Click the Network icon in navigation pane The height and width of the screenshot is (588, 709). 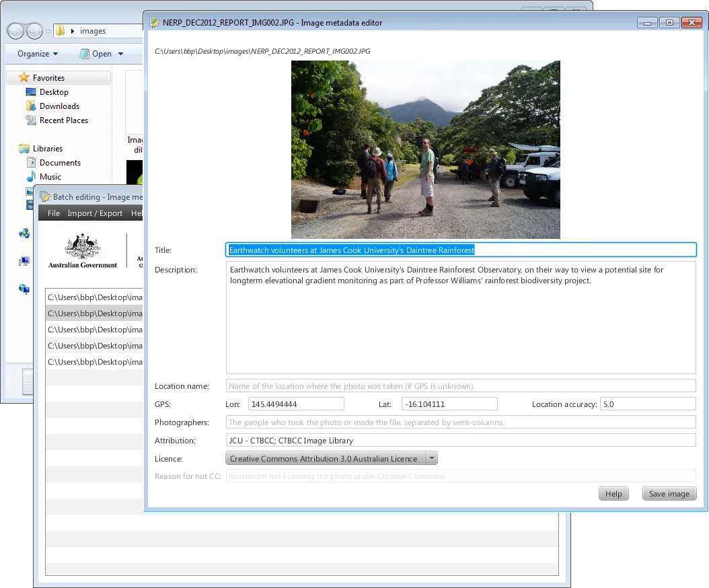pyautogui.click(x=24, y=289)
